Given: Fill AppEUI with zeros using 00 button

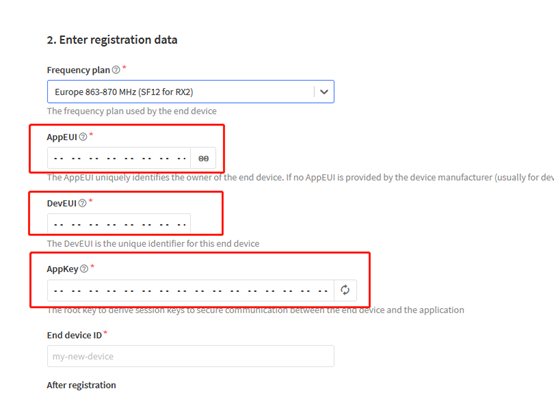Looking at the screenshot, I should coord(203,158).
